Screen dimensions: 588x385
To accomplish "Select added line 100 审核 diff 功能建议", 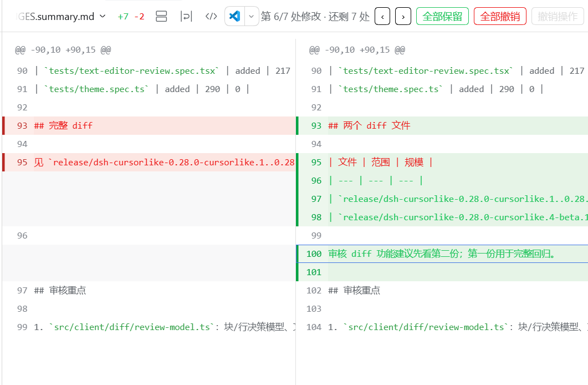I will (442, 254).
